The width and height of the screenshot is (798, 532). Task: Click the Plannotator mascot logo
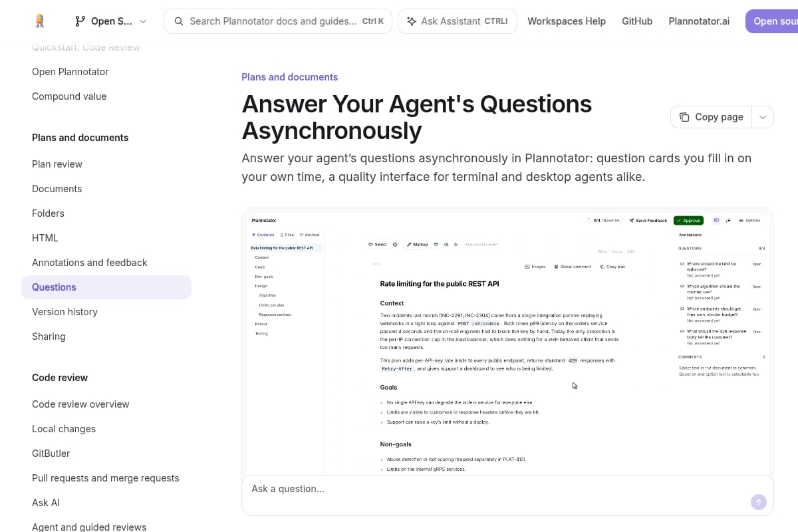pyautogui.click(x=40, y=21)
